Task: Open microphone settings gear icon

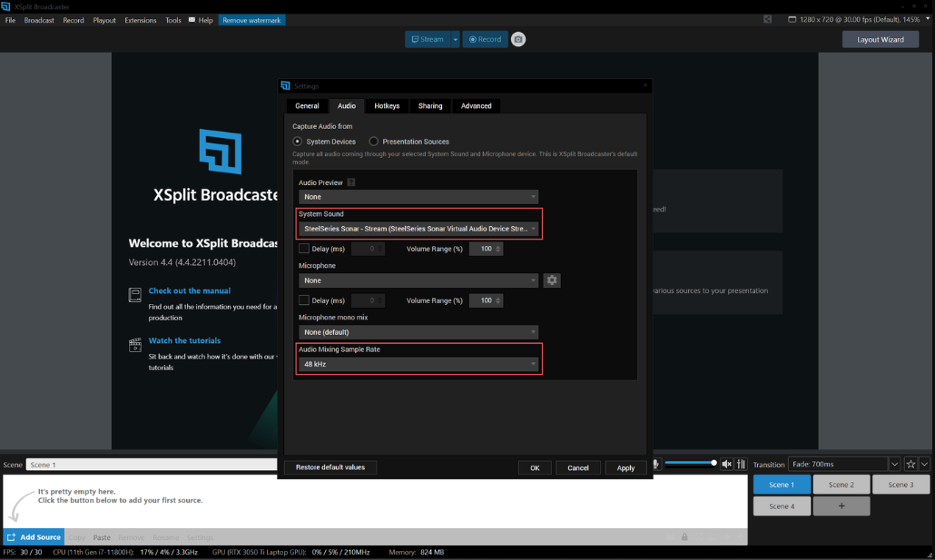Action: coord(552,280)
